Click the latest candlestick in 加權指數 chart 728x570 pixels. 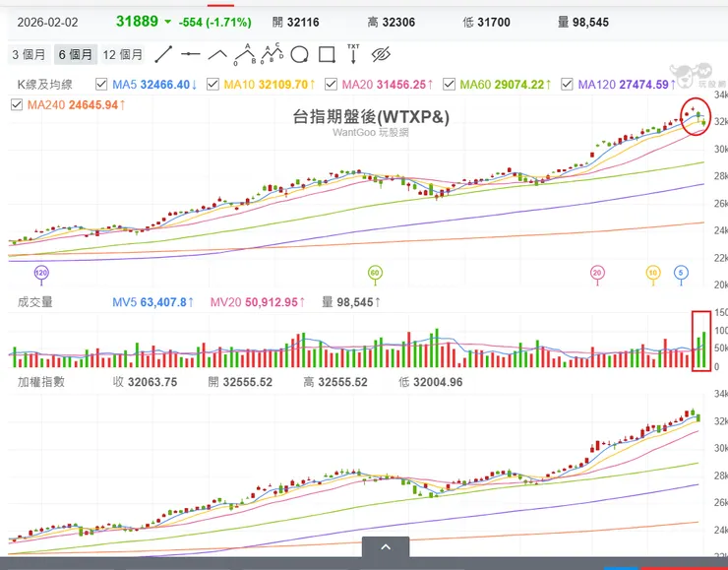(x=698, y=418)
